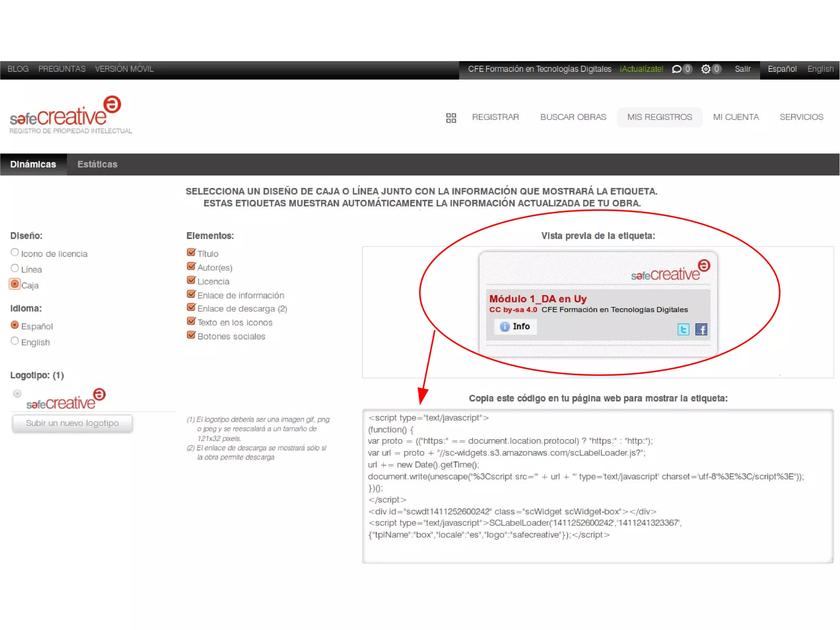The image size is (840, 630).
Task: Select the safecreative logotipo radio button
Action: (x=17, y=394)
